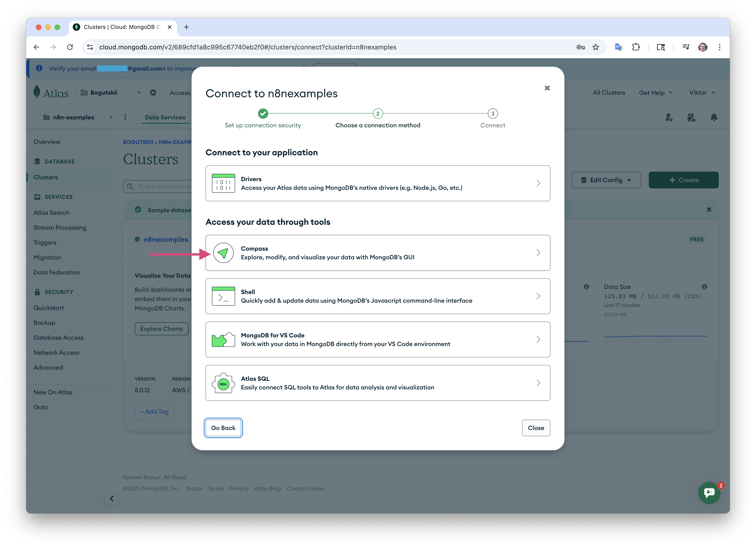
Task: Click the Drivers binary icon
Action: tap(223, 183)
